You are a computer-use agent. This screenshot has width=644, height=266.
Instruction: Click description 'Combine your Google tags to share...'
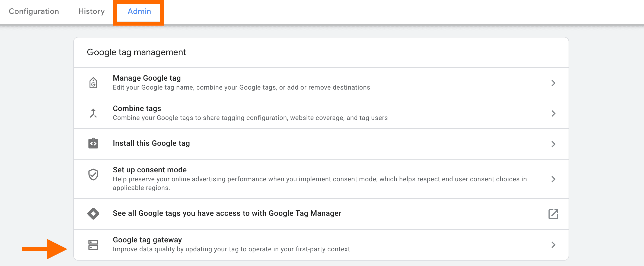[x=250, y=118]
